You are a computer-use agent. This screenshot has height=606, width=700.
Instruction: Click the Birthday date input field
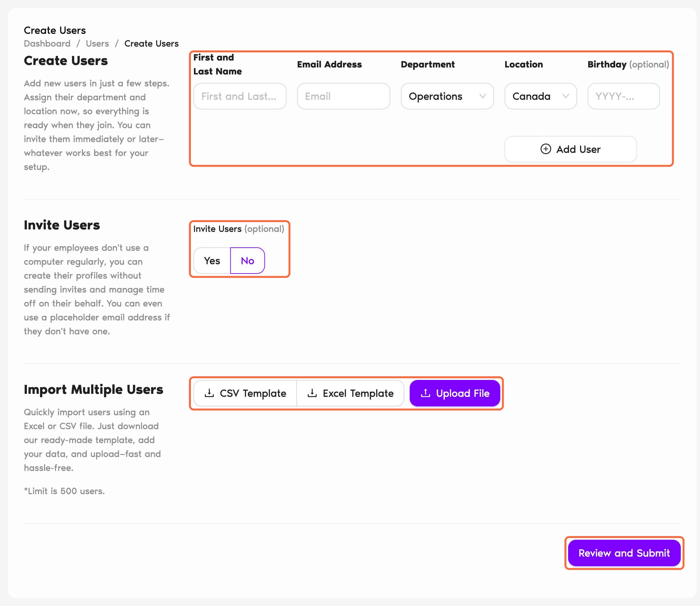(623, 96)
